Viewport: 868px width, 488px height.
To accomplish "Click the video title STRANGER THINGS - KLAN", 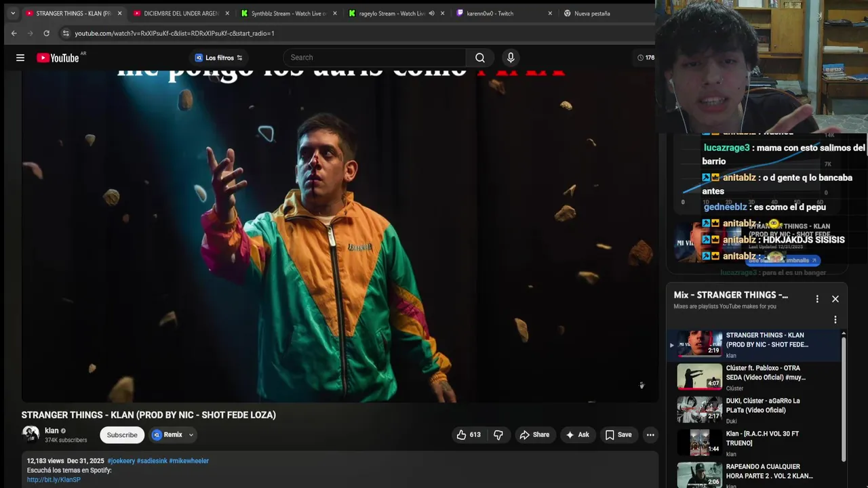I will pos(149,415).
